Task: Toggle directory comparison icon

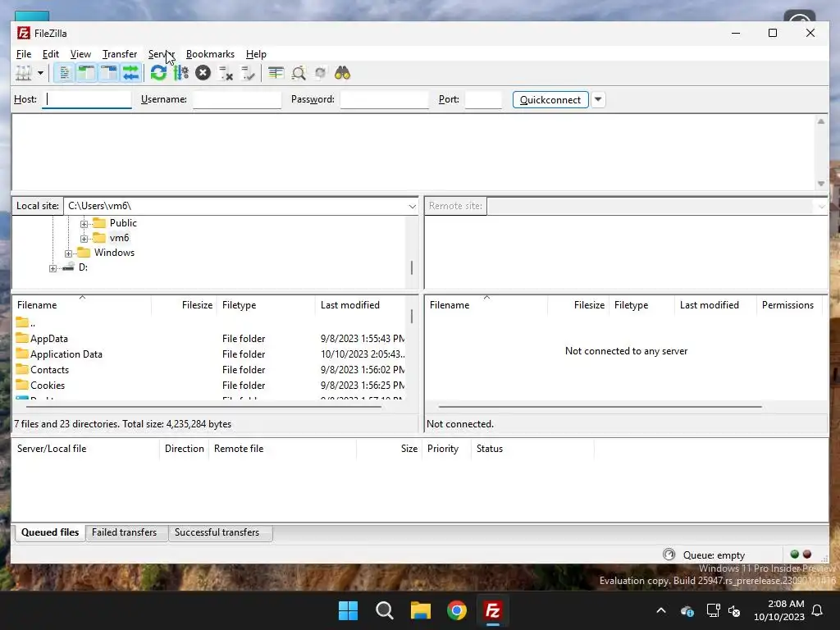Action: click(x=299, y=73)
